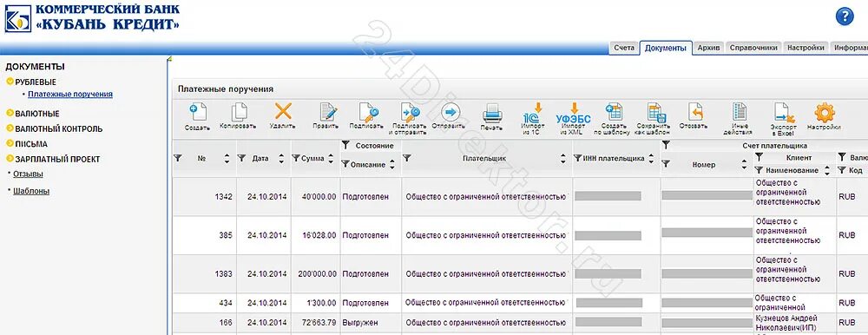Switch to the Архив tab
The height and width of the screenshot is (335, 868).
point(708,48)
